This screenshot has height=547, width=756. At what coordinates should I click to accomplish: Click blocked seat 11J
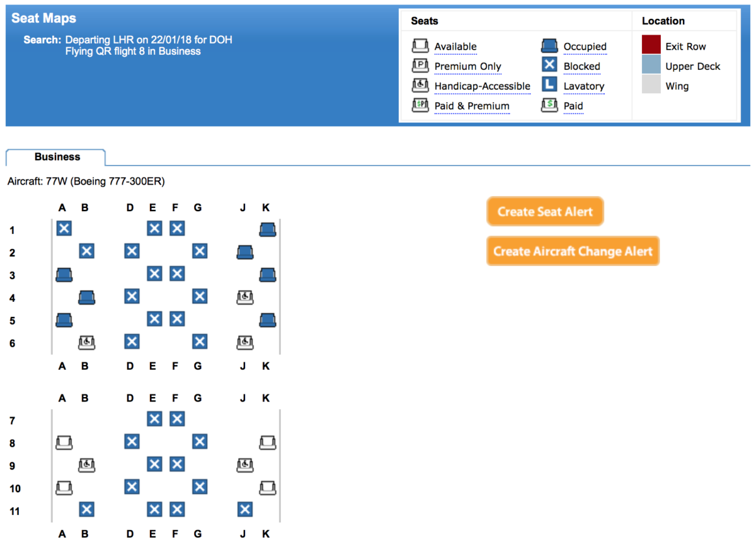click(245, 509)
